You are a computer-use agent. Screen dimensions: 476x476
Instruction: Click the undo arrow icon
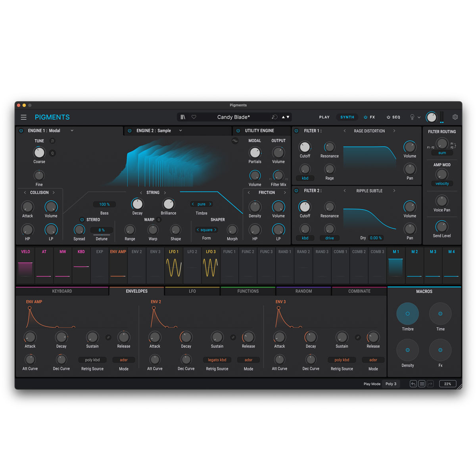pyautogui.click(x=413, y=384)
